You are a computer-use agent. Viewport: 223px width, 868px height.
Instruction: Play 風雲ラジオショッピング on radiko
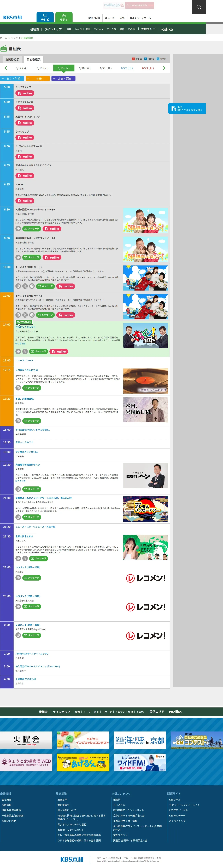[25, 123]
